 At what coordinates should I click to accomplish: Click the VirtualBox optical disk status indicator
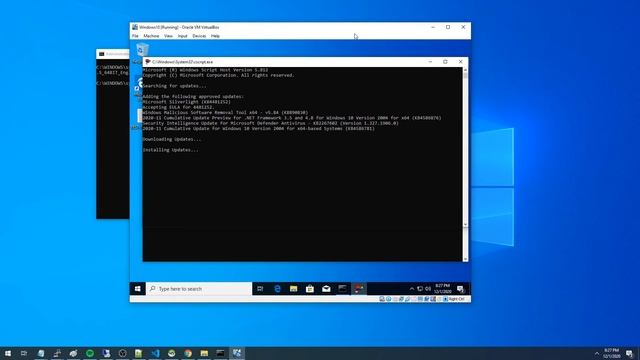[389, 299]
